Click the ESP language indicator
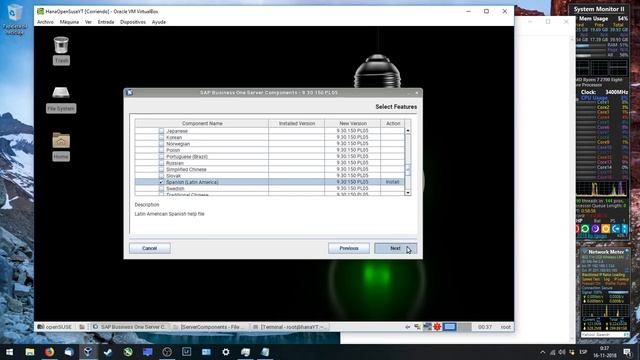Viewport: 640px width, 360px height. tap(583, 352)
